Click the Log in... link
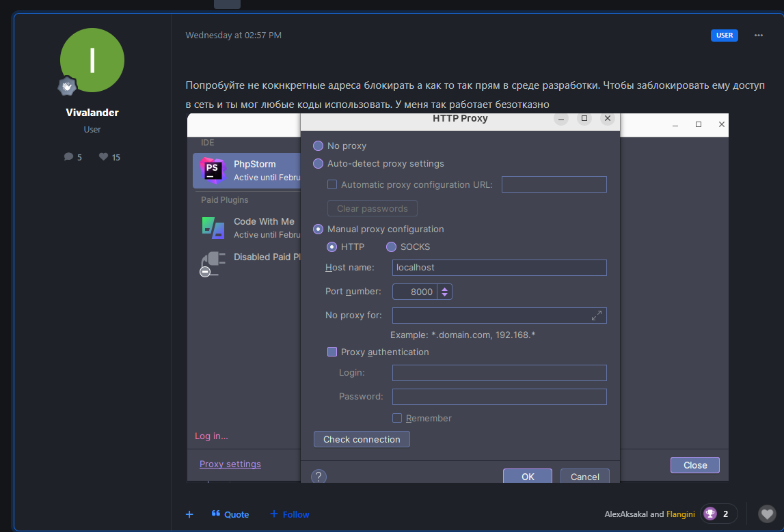Viewport: 784px width, 532px height. 211,436
